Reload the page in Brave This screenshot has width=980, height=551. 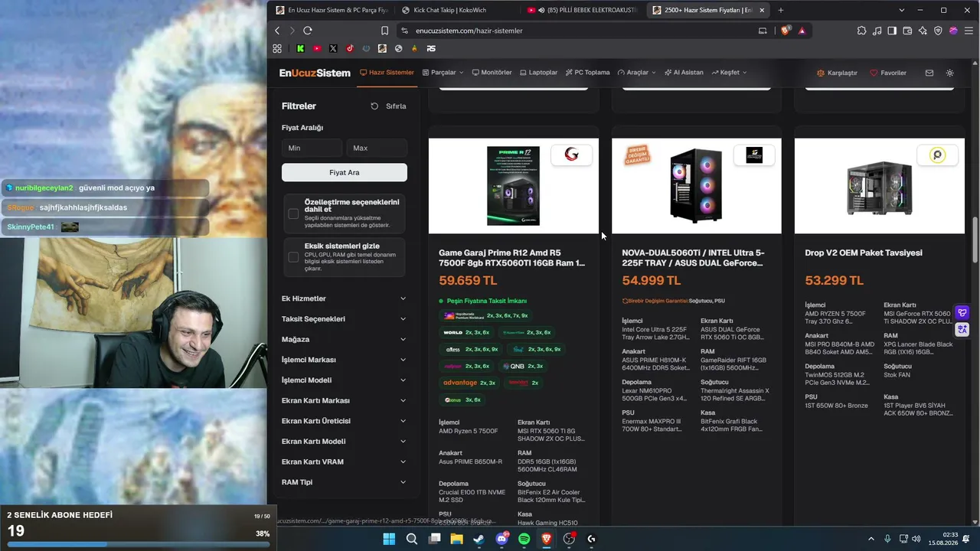[x=308, y=31]
